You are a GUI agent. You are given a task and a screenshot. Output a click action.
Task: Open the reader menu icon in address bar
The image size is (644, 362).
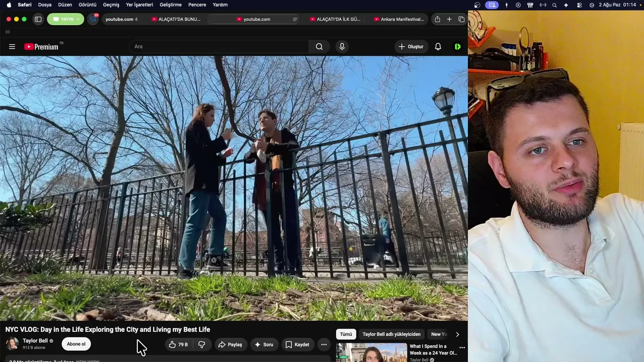click(295, 19)
